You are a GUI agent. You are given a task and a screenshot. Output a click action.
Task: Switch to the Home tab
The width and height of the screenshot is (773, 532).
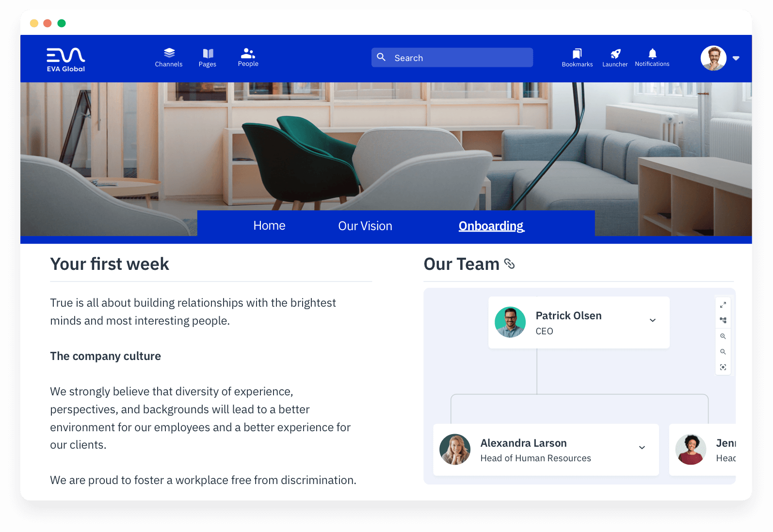click(x=269, y=226)
